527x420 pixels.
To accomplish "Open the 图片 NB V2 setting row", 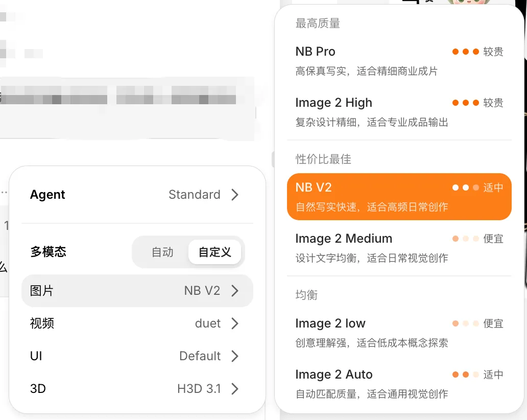I will coord(137,291).
